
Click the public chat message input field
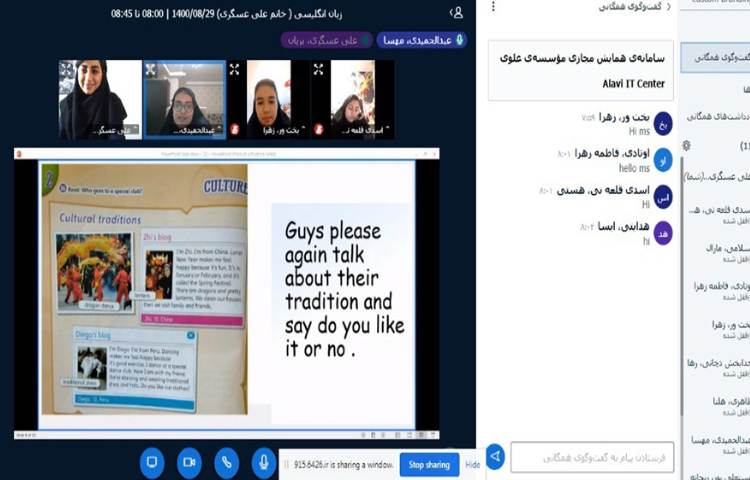pos(592,458)
